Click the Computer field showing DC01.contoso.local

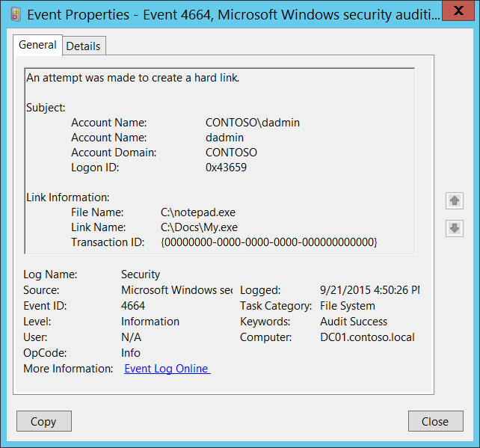click(367, 337)
